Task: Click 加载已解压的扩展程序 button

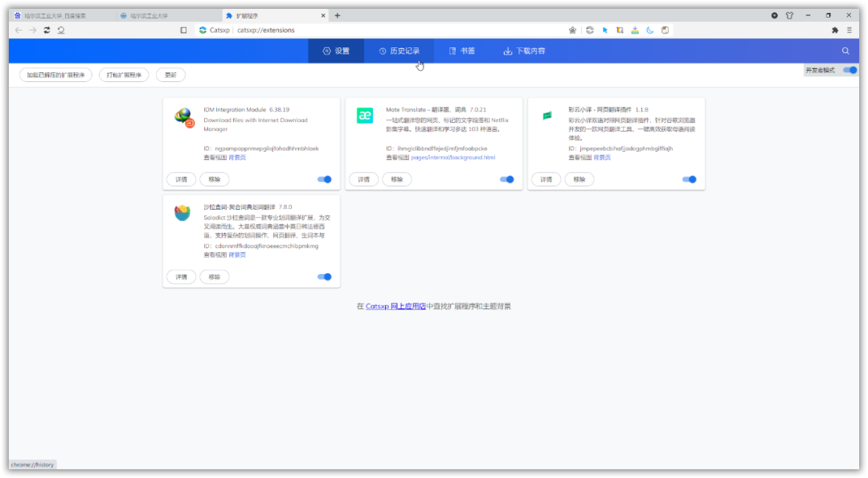Action: pyautogui.click(x=56, y=75)
